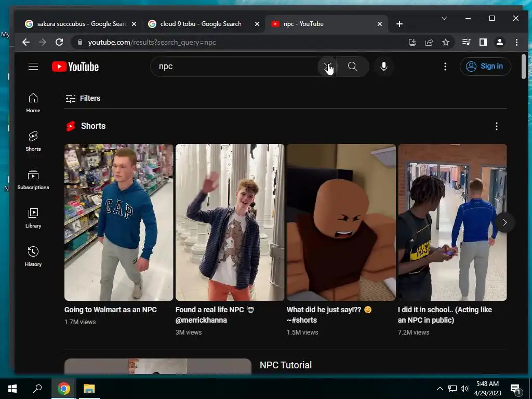
Task: Open Chrome tab search chevron
Action: [444, 18]
